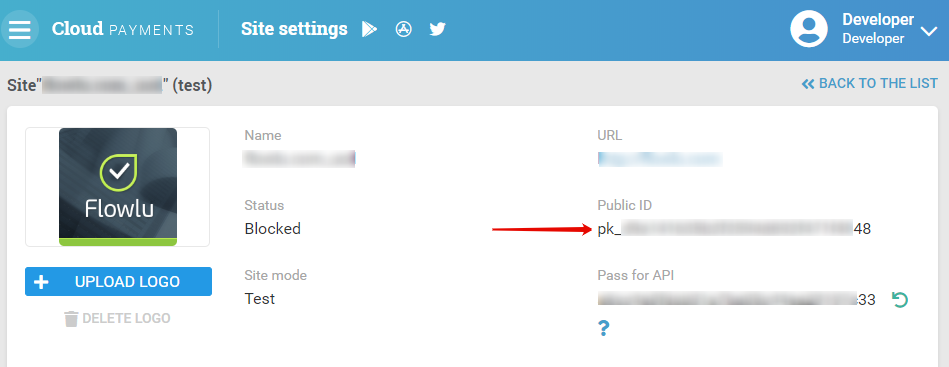
Task: Select the Public ID value
Action: 734,229
